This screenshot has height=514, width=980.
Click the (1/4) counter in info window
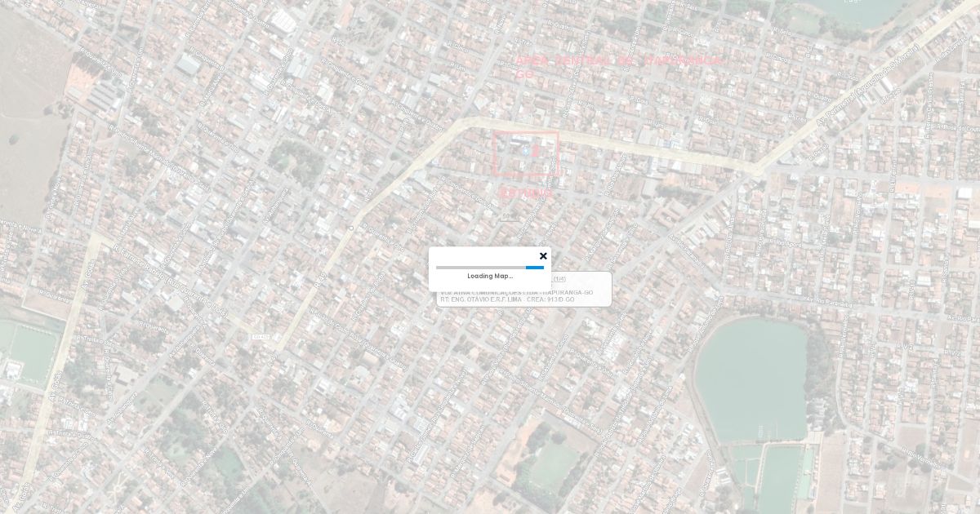tap(559, 280)
